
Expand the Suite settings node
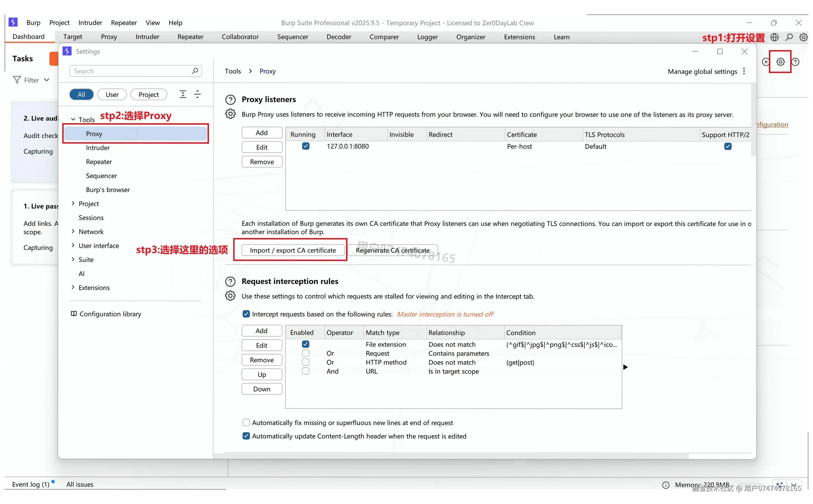[x=73, y=259]
